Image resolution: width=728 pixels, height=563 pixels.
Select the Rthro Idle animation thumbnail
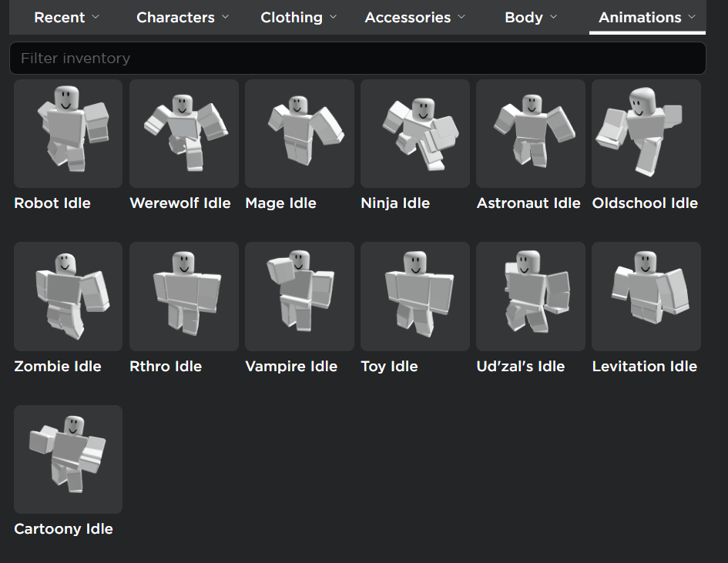click(184, 297)
